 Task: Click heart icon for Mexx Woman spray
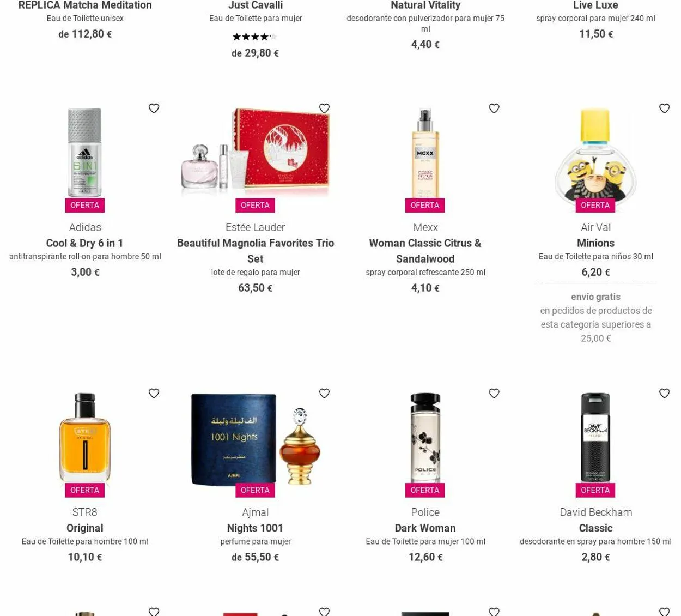pyautogui.click(x=494, y=108)
